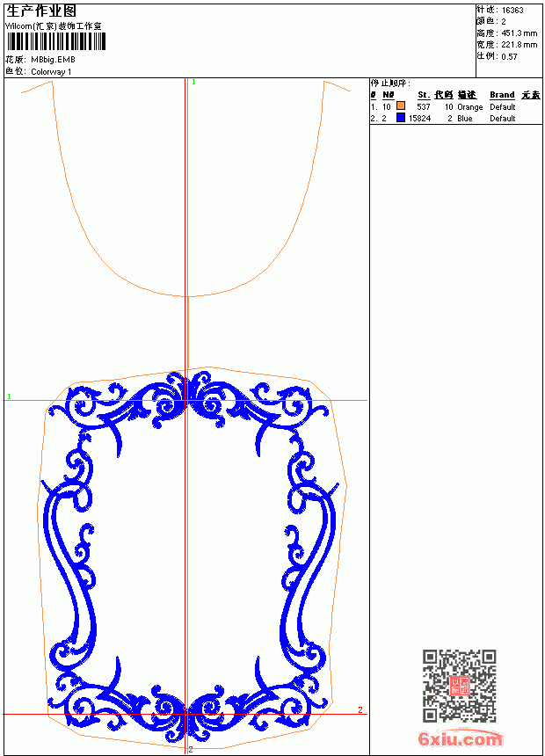
Task: Click the MBbig.EMB file name
Action: [53, 60]
